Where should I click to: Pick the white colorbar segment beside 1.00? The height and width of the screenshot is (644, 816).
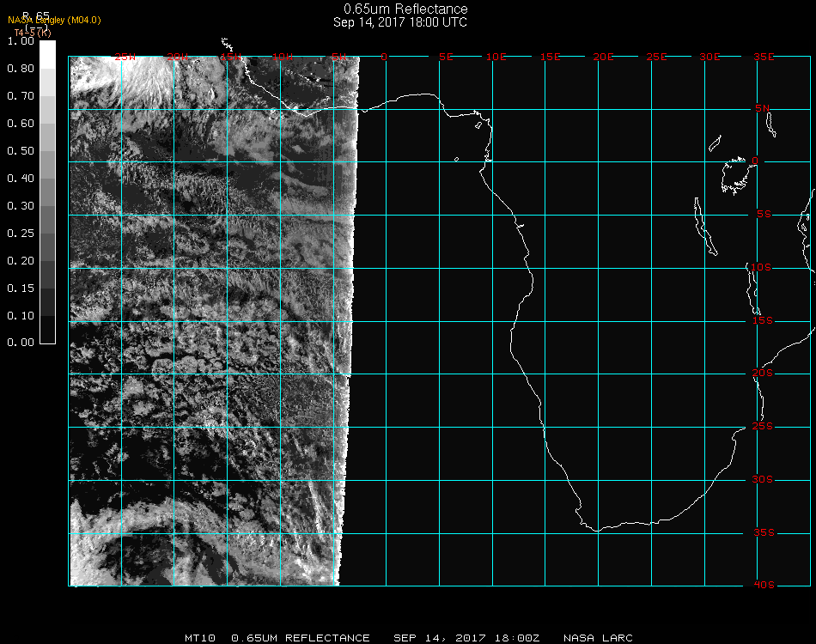pos(47,55)
